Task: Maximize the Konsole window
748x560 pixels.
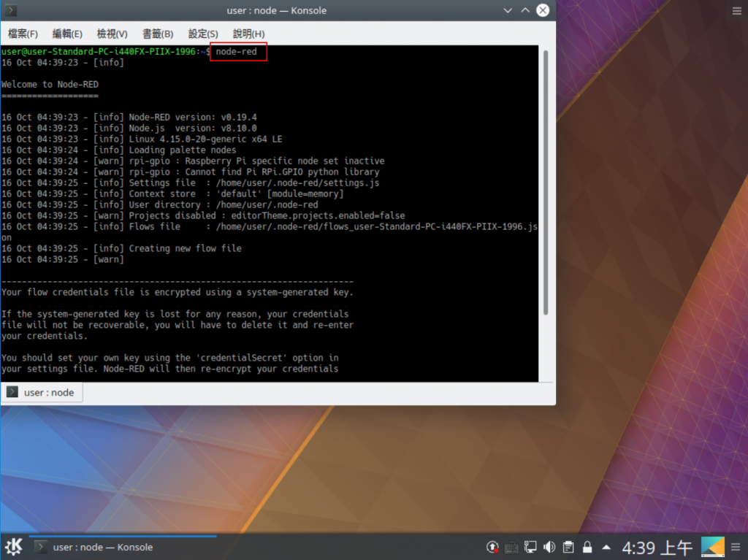Action: click(x=525, y=10)
